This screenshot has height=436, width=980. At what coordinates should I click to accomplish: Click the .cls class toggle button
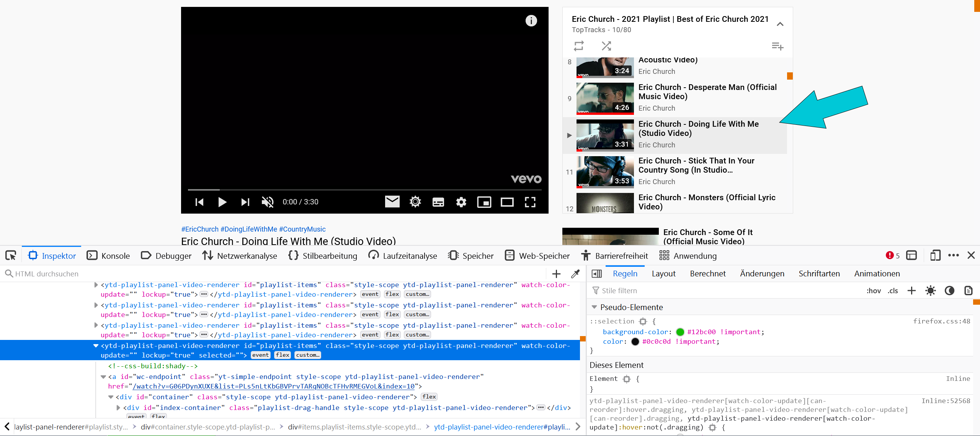893,291
